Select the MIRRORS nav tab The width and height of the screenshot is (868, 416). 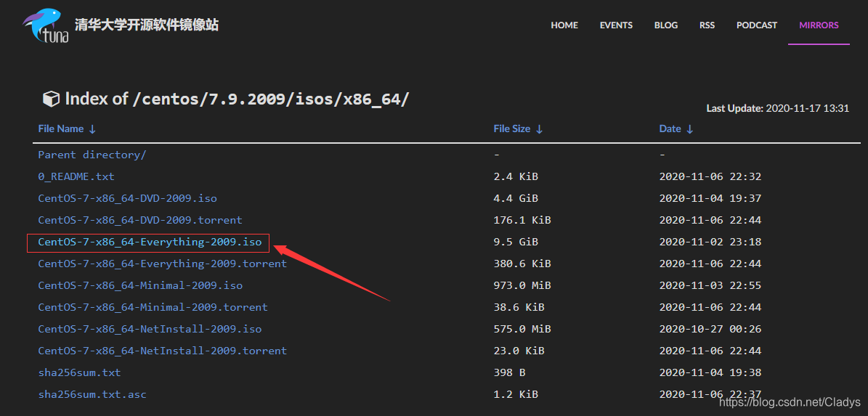pyautogui.click(x=819, y=25)
